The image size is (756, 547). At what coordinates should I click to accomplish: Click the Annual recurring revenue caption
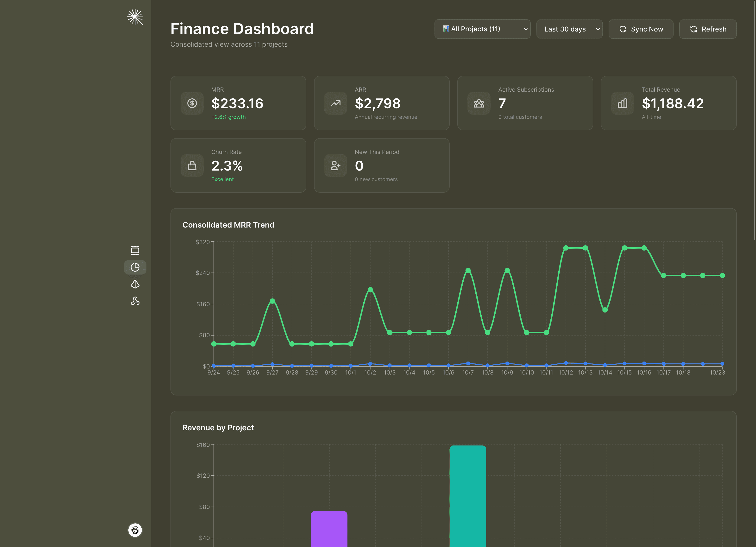[386, 117]
